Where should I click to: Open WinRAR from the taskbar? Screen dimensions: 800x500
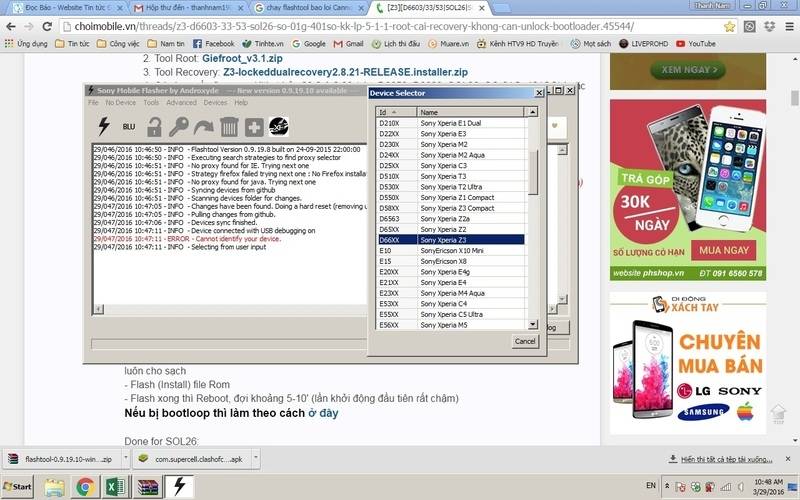click(x=148, y=487)
